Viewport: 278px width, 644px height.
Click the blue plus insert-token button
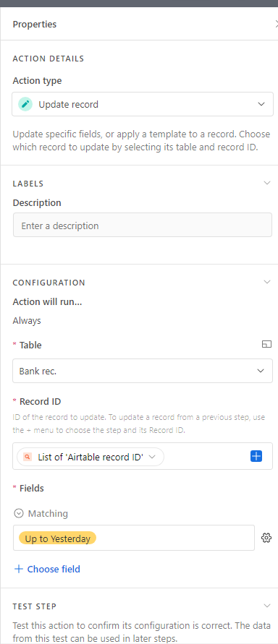(x=256, y=456)
